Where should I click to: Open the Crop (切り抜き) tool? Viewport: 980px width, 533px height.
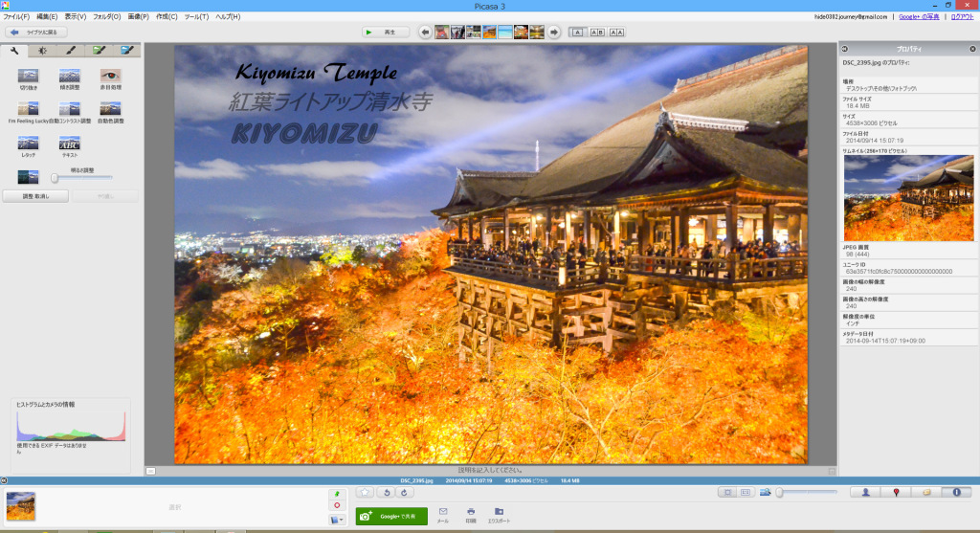(x=28, y=77)
